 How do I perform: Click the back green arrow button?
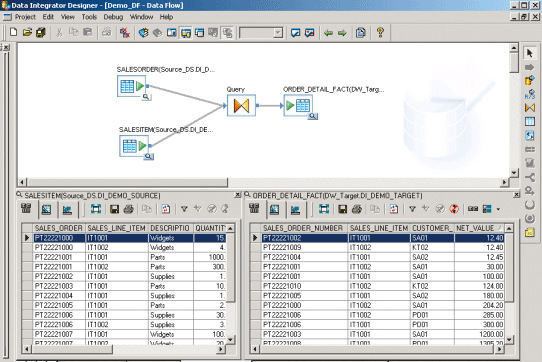pos(328,33)
